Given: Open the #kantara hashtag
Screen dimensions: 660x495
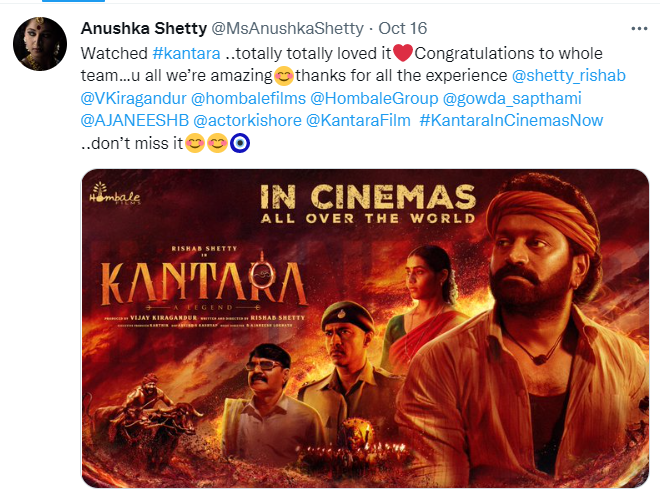Looking at the screenshot, I should [x=186, y=53].
